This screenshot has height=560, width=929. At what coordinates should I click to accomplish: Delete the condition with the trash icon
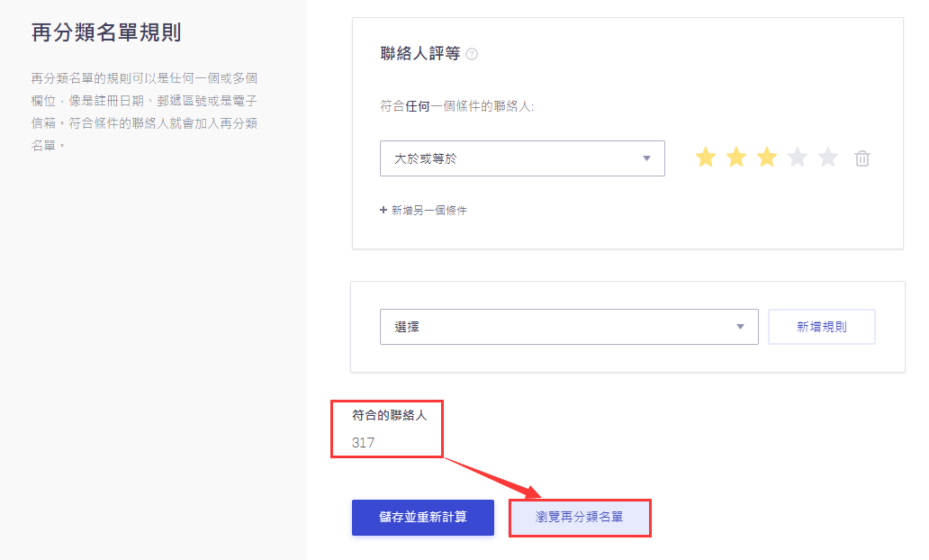[x=862, y=159]
